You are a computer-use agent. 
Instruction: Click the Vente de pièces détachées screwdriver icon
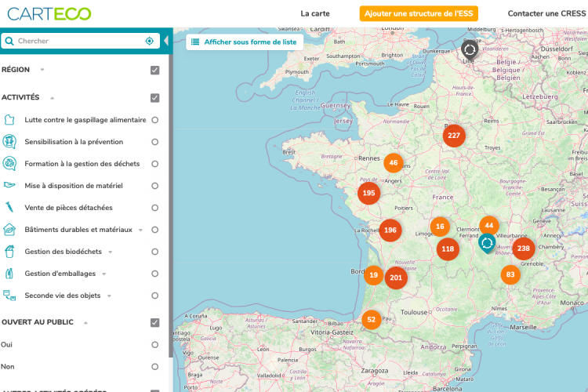9,207
